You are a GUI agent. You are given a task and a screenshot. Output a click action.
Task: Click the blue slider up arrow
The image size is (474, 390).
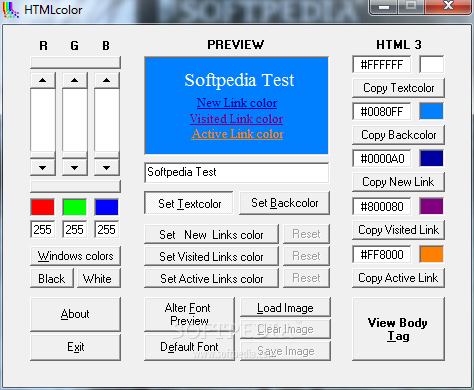pos(107,80)
